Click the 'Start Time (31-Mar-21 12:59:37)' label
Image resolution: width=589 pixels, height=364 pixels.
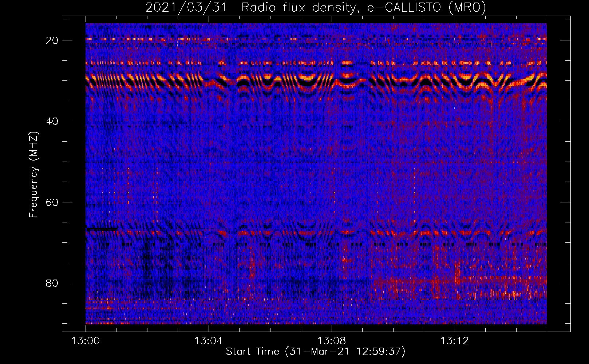click(x=316, y=352)
